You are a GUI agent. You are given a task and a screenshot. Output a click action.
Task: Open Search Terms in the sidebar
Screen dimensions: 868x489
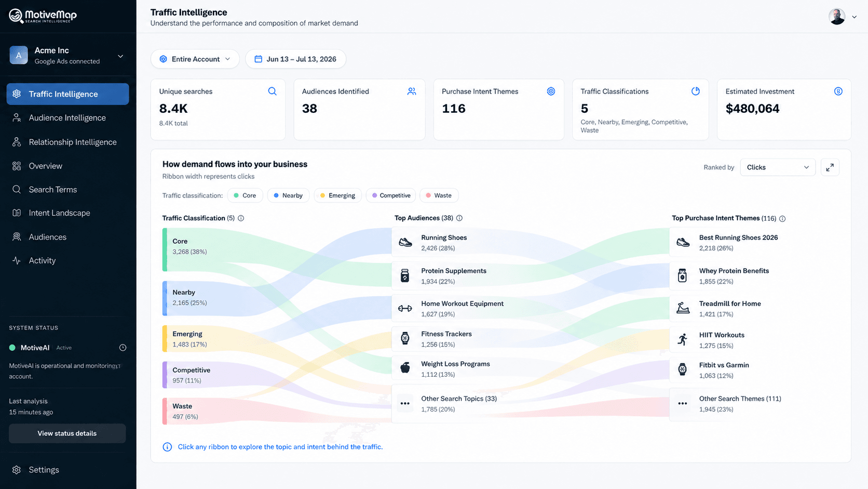(67, 190)
